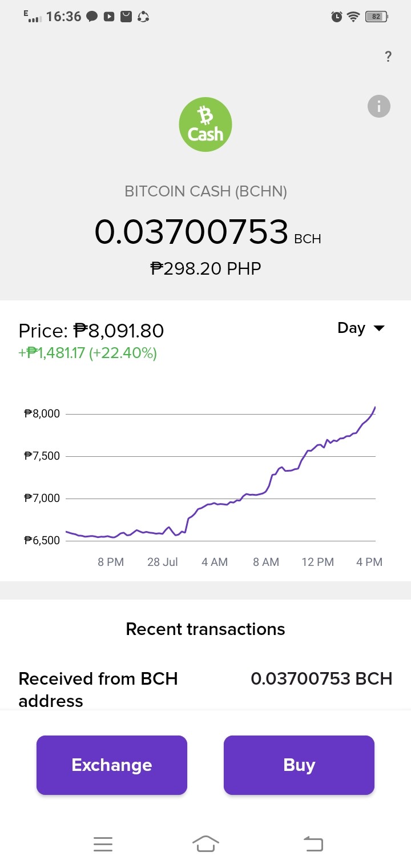Viewport: 411px width, 868px height.
Task: Tap the alarm clock status bar icon
Action: 337,17
